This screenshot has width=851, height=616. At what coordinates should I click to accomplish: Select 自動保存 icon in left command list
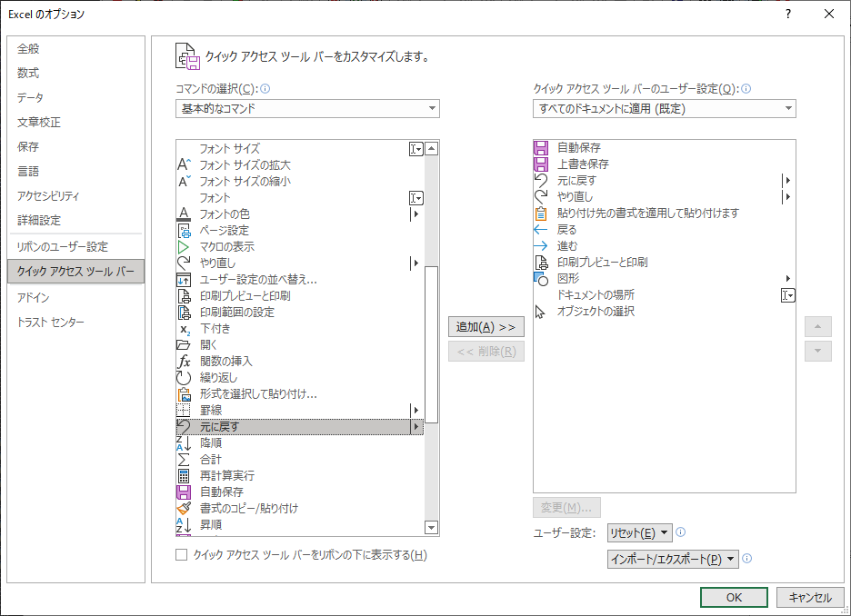click(184, 492)
